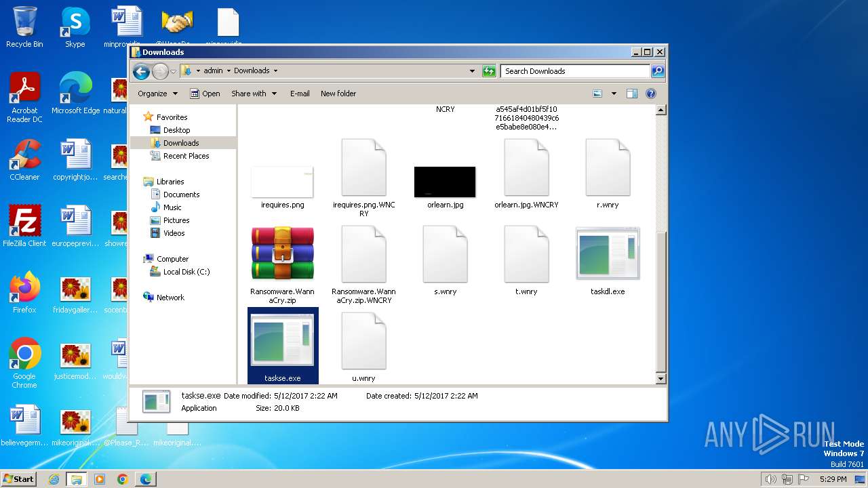Image resolution: width=868 pixels, height=488 pixels.
Task: Open Windows Media Player from taskbar
Action: (100, 479)
